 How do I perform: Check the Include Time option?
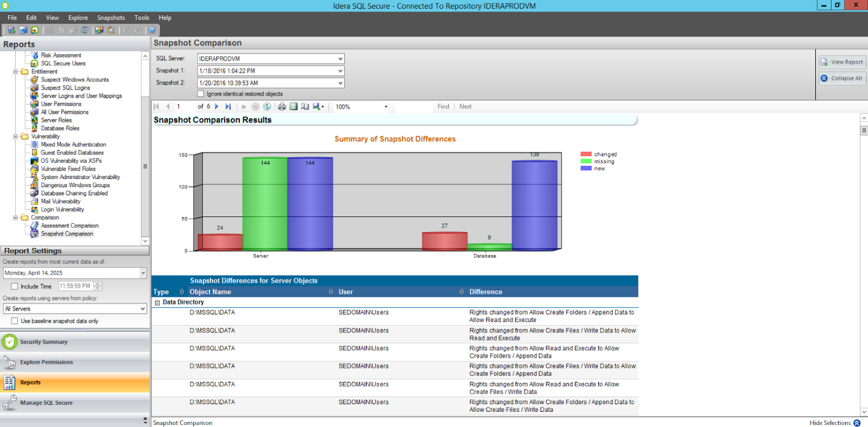tap(15, 286)
